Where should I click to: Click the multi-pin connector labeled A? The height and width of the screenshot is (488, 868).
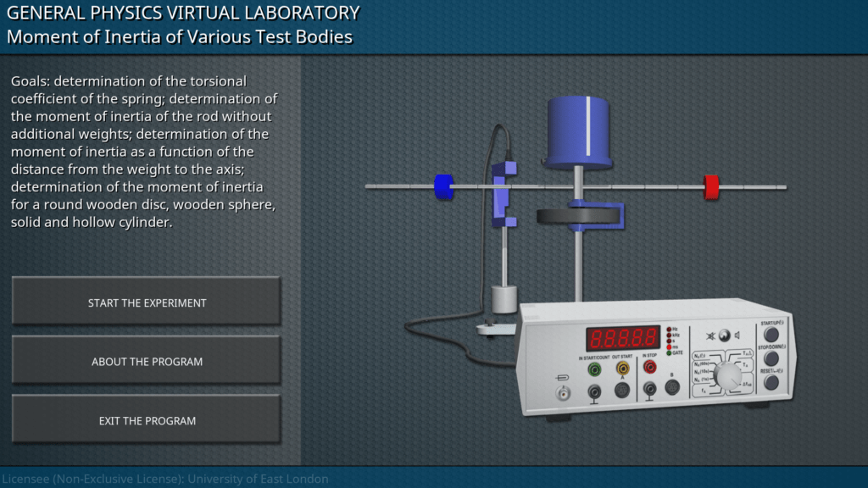click(621, 390)
